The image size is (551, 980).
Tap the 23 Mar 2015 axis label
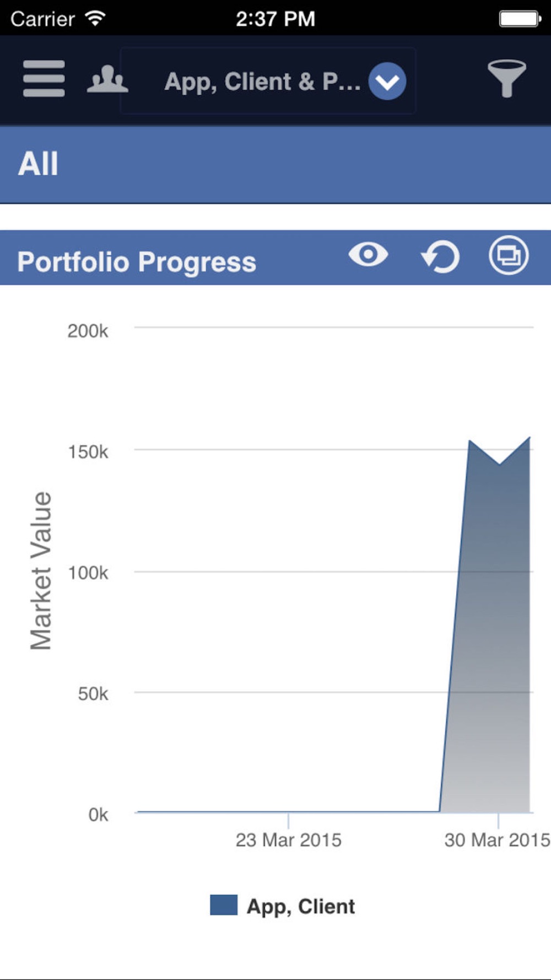point(288,840)
